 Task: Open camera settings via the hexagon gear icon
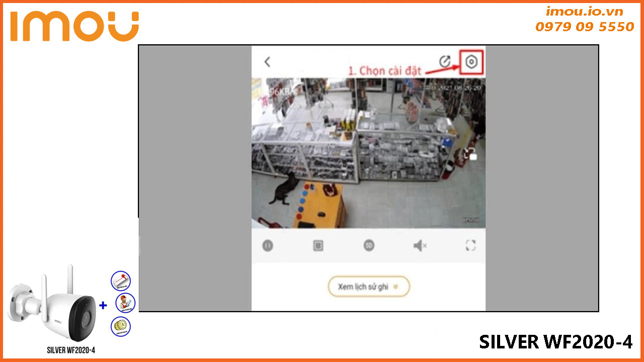(x=471, y=62)
